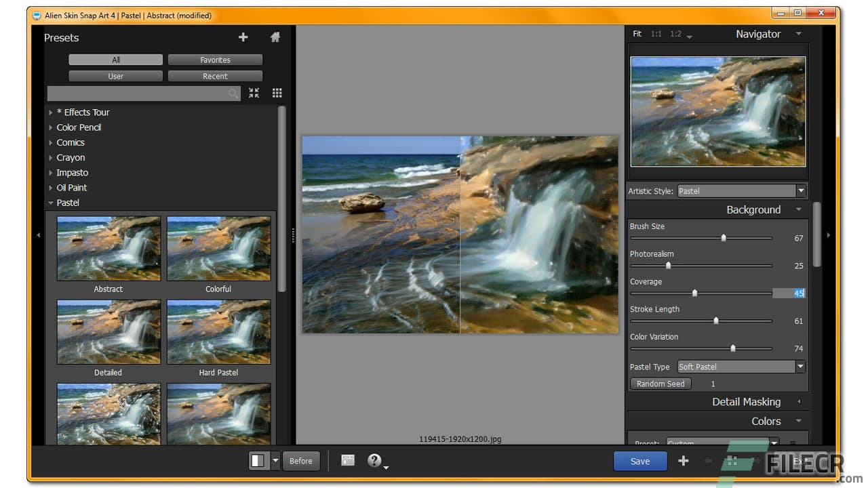Click the home icon in Presets panel

pos(275,37)
